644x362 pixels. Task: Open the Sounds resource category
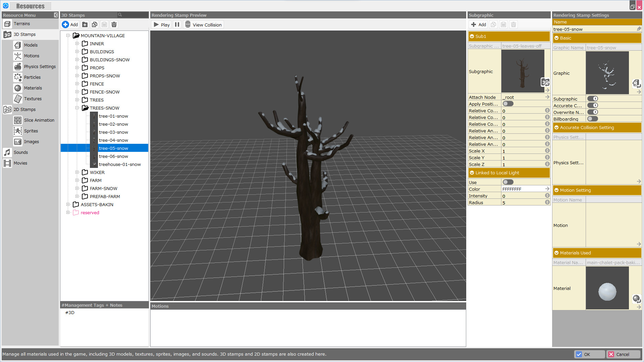point(7,152)
